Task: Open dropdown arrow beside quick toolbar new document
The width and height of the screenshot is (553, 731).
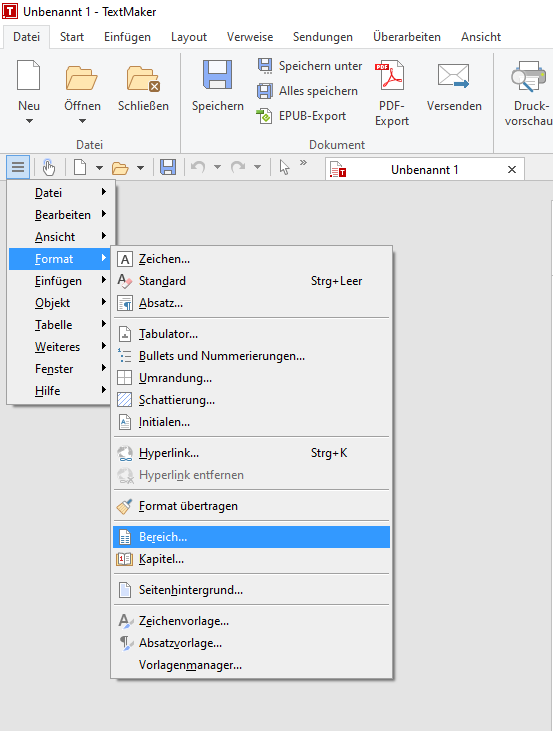Action: [99, 167]
